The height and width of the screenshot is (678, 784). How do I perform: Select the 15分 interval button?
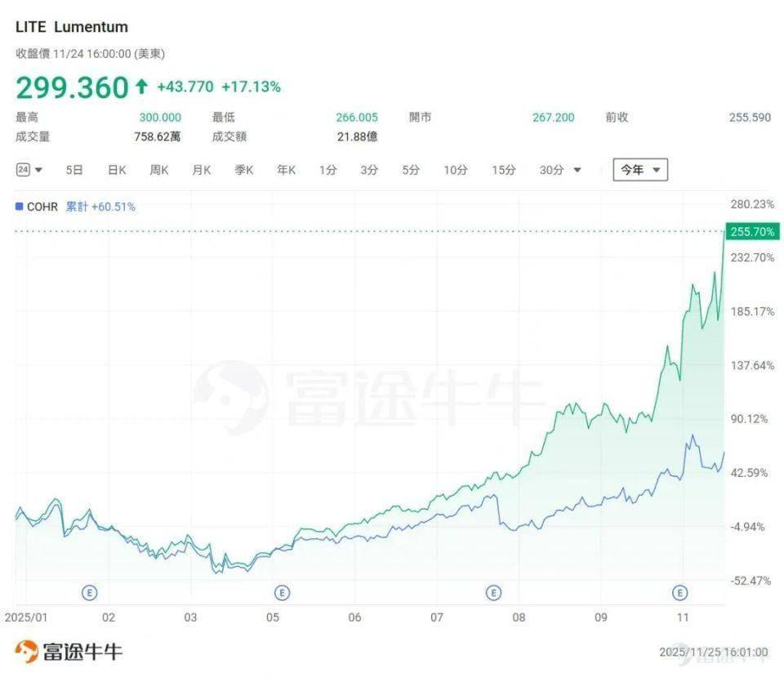coord(503,170)
